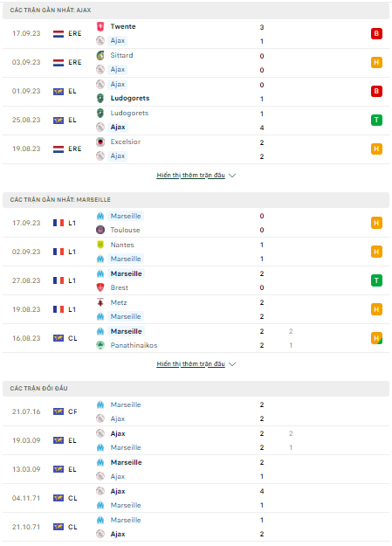
Task: Click the green T badge for Ludogorets 1-4
Action: [x=376, y=121]
